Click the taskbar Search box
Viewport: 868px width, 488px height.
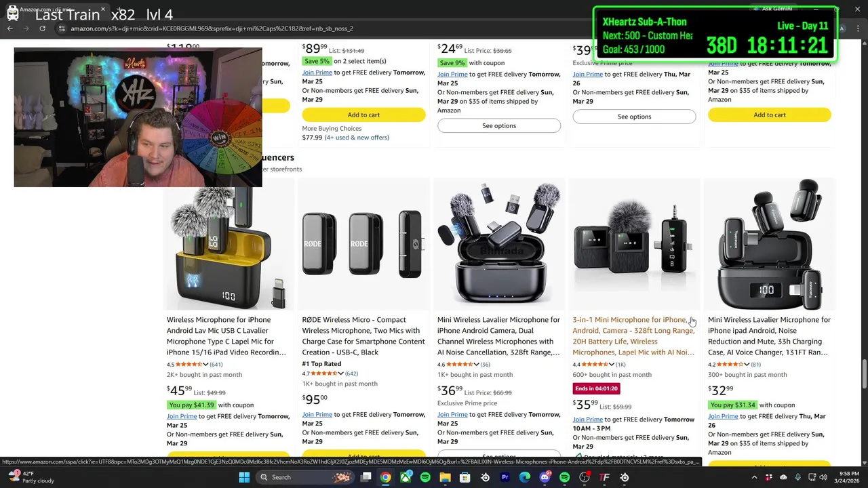point(305,477)
